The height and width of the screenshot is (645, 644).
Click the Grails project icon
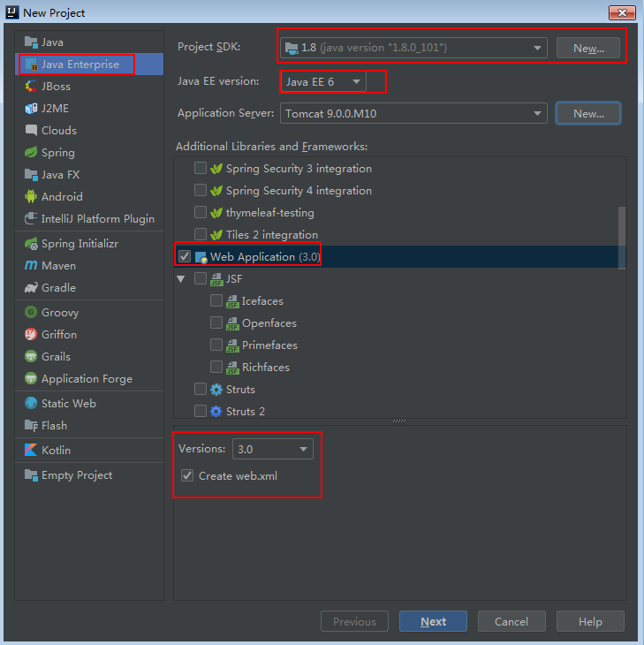(x=31, y=357)
